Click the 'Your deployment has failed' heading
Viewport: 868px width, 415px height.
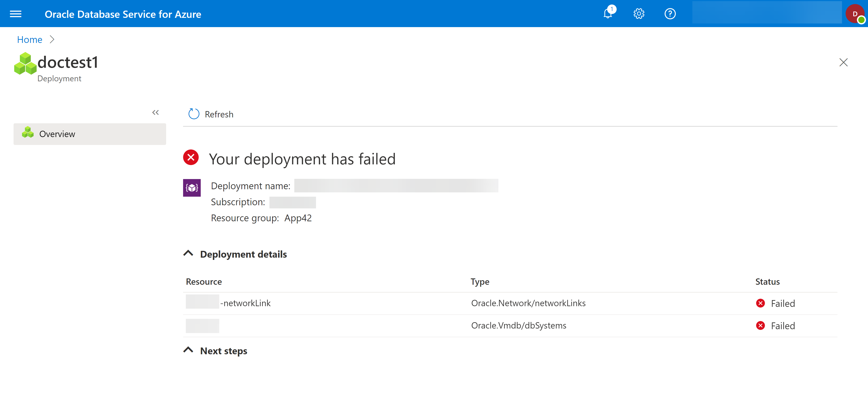[x=302, y=159]
